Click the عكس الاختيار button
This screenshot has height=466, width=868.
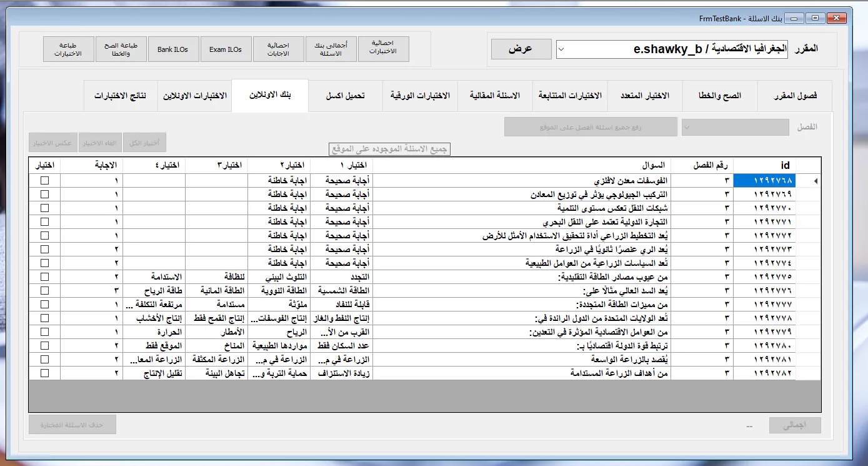(x=52, y=143)
